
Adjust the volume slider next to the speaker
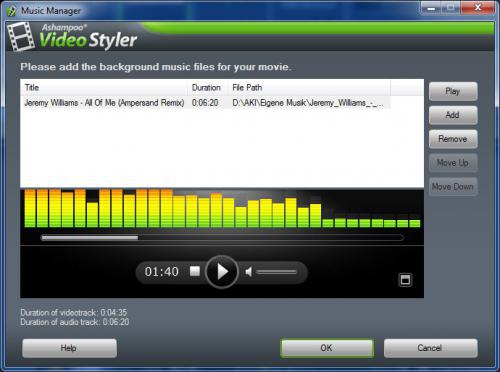pos(276,272)
